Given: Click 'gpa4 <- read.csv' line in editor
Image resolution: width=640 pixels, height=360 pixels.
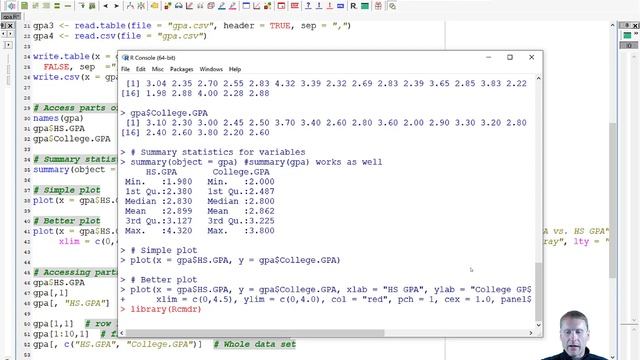Looking at the screenshot, I should point(120,36).
